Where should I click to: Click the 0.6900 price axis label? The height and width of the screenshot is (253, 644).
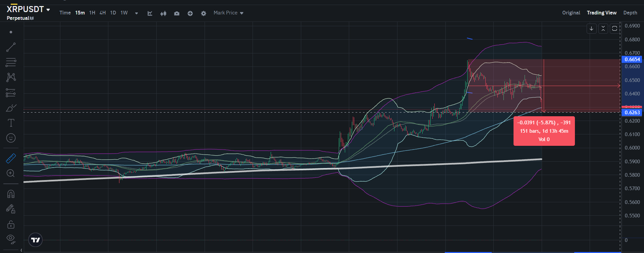tap(632, 26)
